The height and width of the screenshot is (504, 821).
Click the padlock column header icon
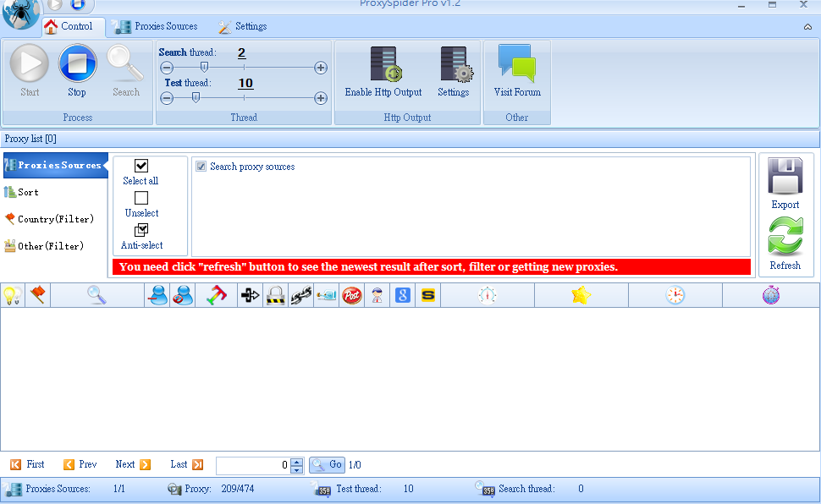(275, 296)
